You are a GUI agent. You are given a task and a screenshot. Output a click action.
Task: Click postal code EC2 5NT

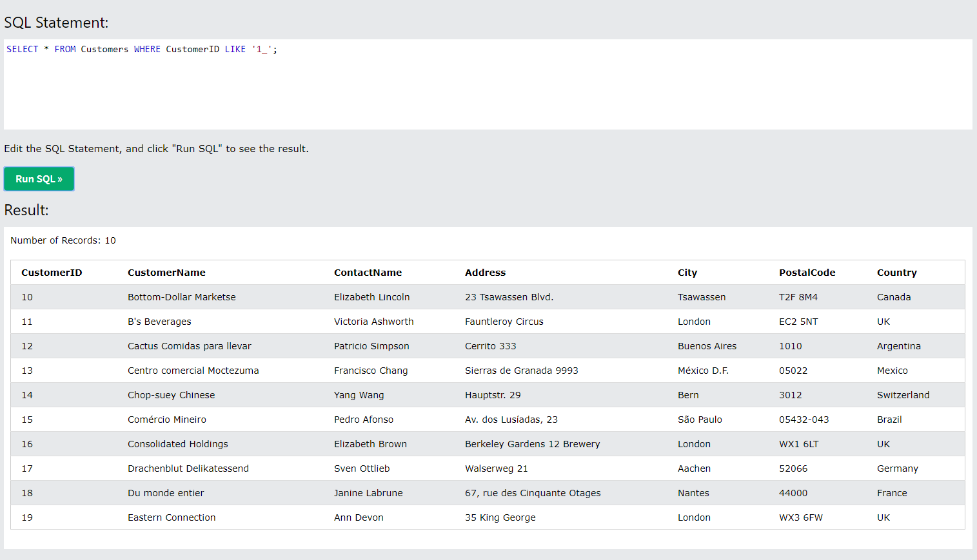click(x=798, y=322)
